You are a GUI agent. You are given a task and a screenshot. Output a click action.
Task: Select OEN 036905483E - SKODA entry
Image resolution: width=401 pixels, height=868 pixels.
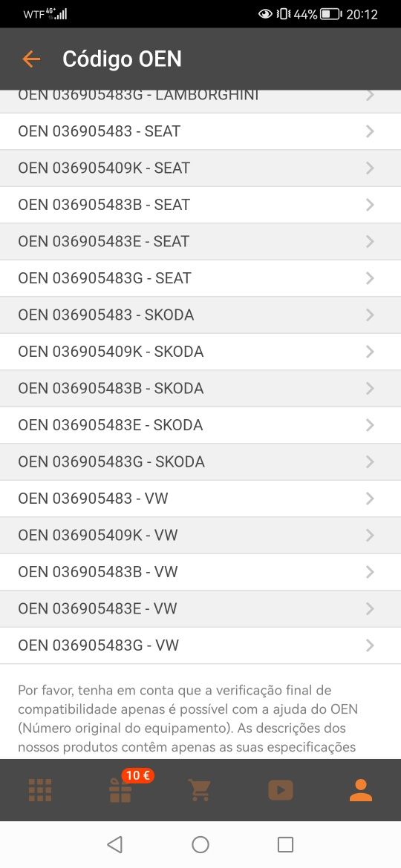point(200,425)
